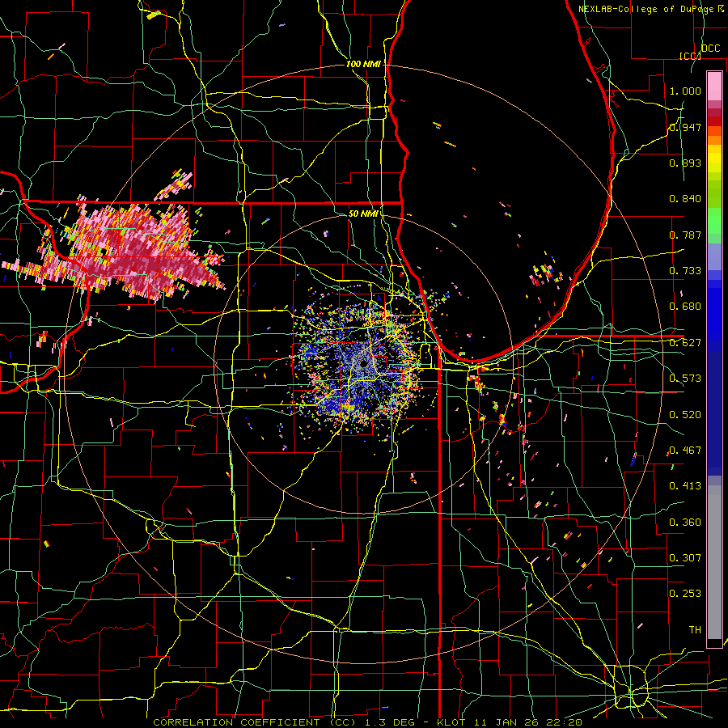
Task: Select the 0.947 legend value
Action: pos(685,127)
